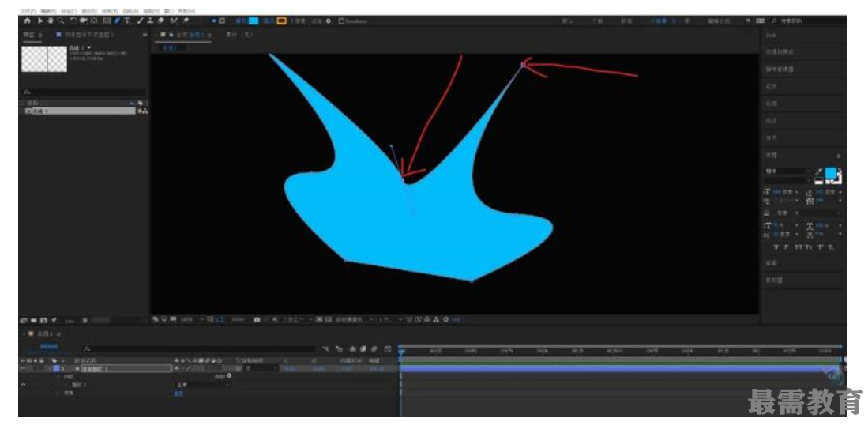This screenshot has height=433, width=868.
Task: Click the Faux Bold T button
Action: [776, 247]
